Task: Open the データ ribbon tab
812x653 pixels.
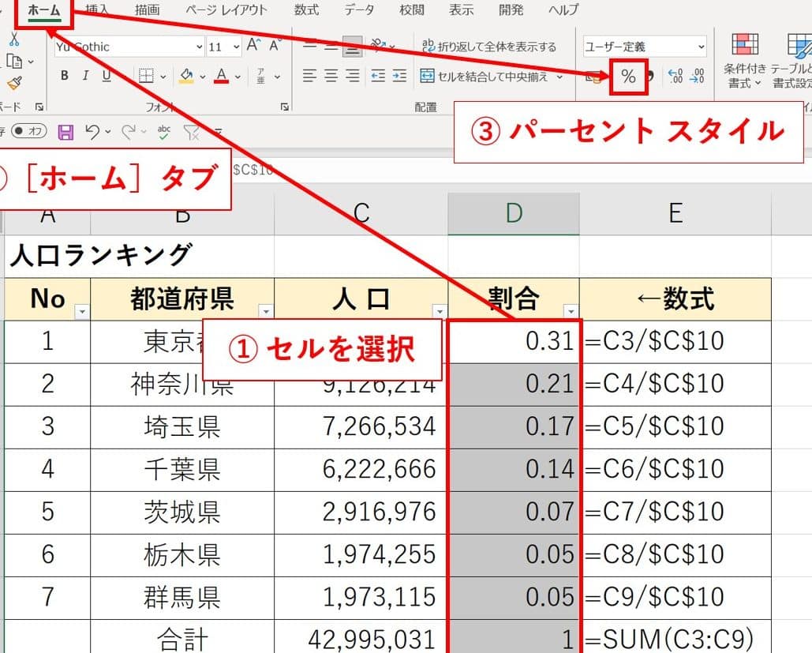Action: pos(360,10)
